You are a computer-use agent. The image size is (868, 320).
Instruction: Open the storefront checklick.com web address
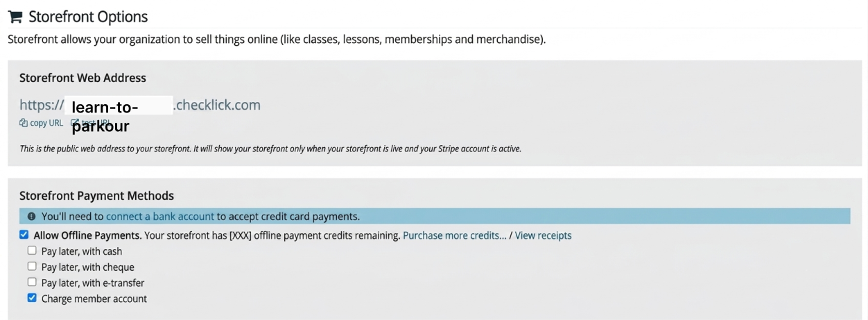140,106
